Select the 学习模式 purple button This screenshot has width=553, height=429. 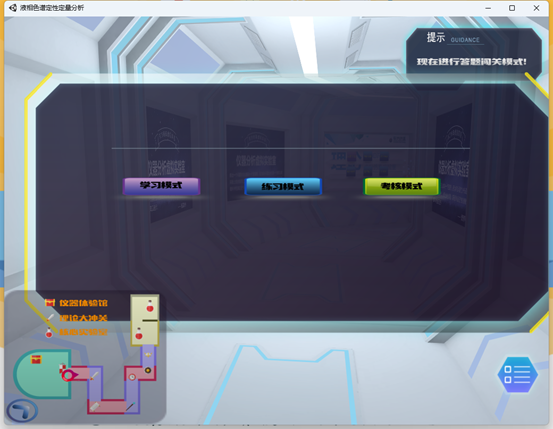click(x=161, y=186)
